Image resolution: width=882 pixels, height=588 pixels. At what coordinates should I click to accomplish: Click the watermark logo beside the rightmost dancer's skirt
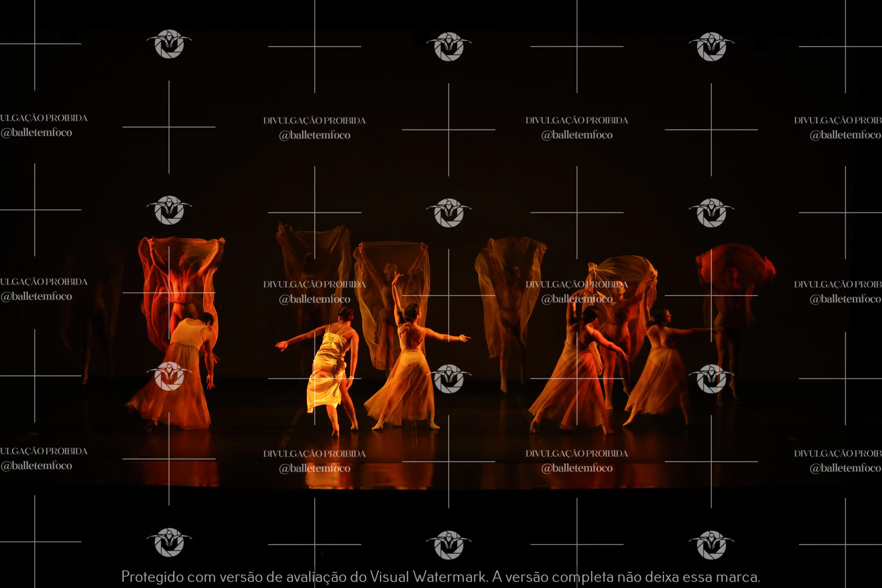pyautogui.click(x=711, y=379)
